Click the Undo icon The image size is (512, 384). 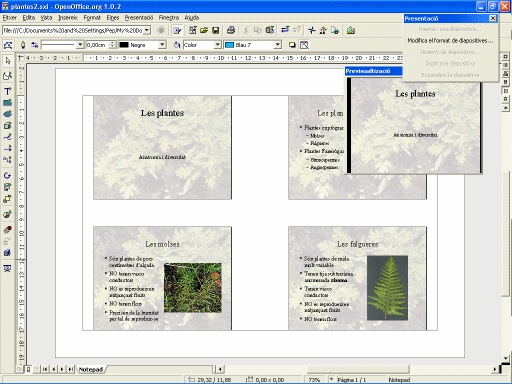(285, 30)
